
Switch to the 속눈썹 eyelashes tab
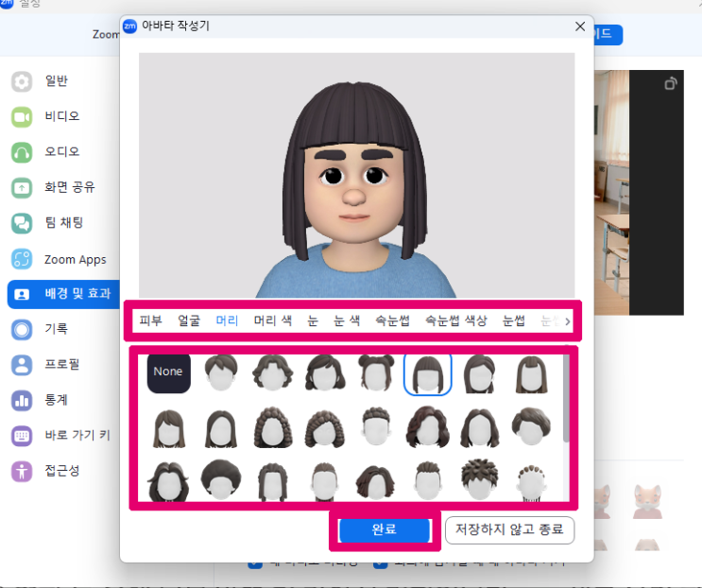click(393, 320)
